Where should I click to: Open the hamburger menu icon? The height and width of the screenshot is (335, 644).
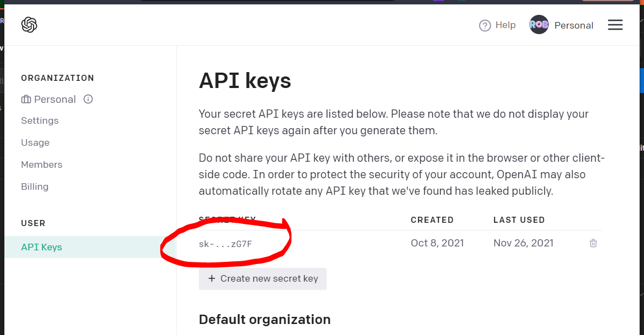click(615, 25)
